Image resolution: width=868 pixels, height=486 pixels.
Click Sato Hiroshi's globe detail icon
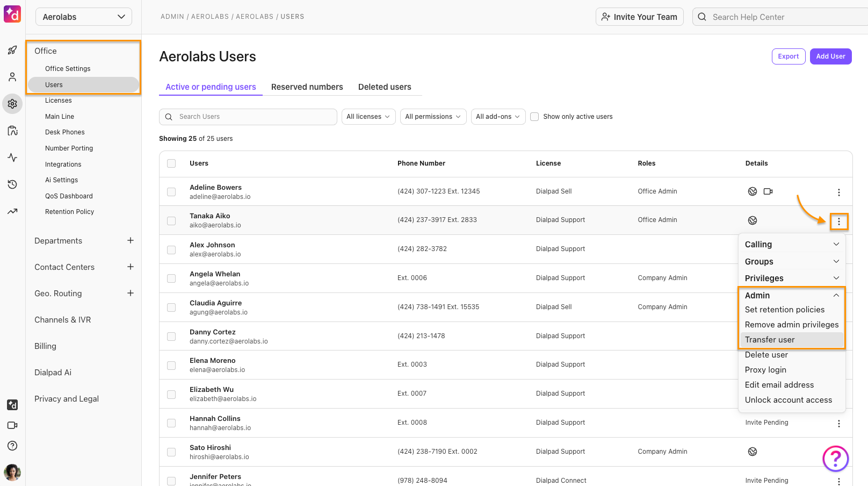[753, 452]
